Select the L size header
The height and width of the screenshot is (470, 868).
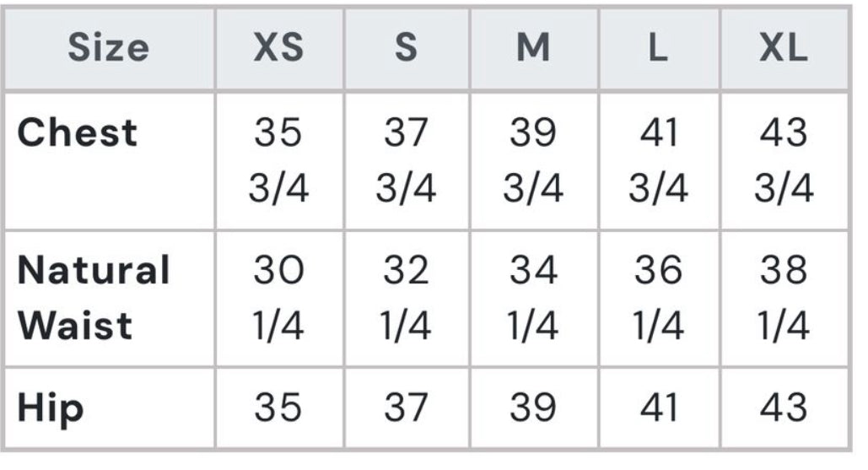click(x=659, y=49)
